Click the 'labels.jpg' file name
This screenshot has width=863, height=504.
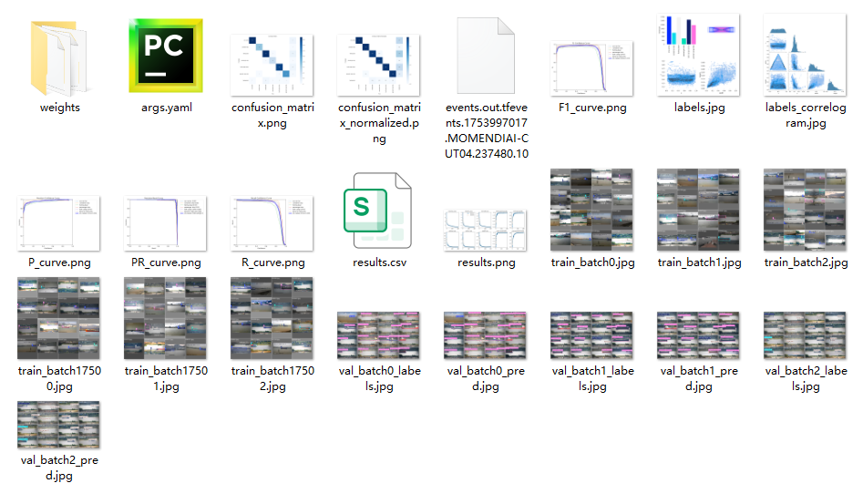tap(700, 108)
